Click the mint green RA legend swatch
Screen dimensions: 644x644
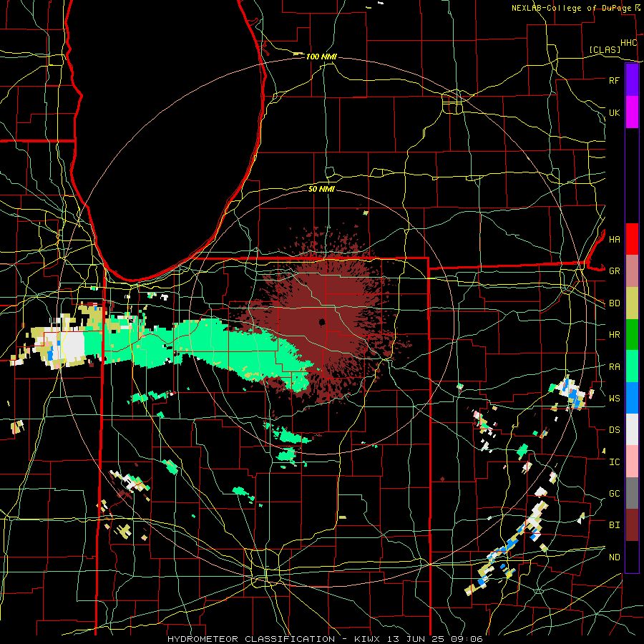click(632, 366)
